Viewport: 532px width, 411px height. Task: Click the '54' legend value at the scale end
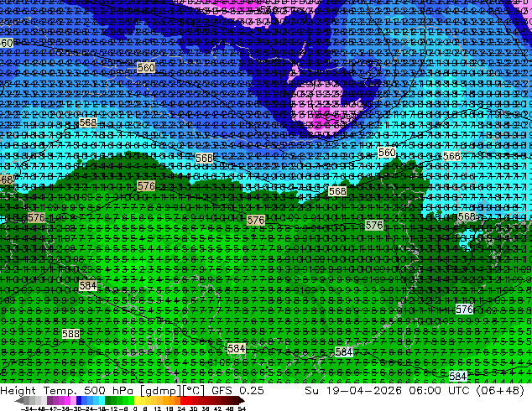pyautogui.click(x=242, y=408)
